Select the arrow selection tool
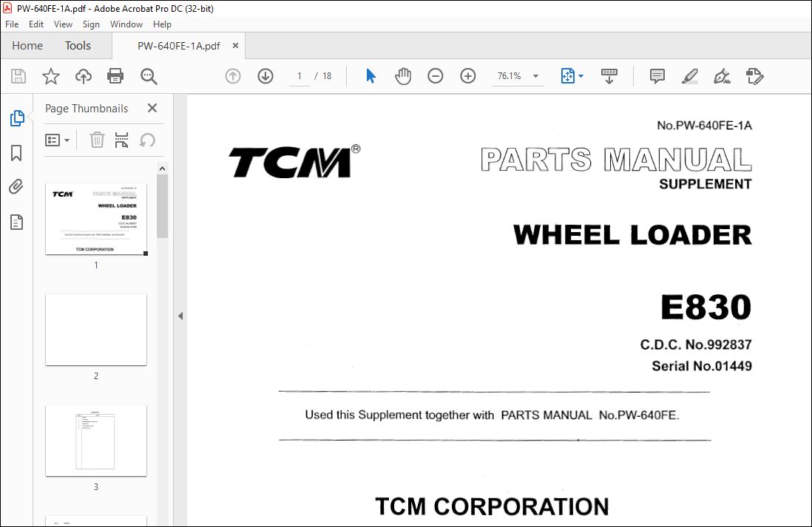 [371, 76]
